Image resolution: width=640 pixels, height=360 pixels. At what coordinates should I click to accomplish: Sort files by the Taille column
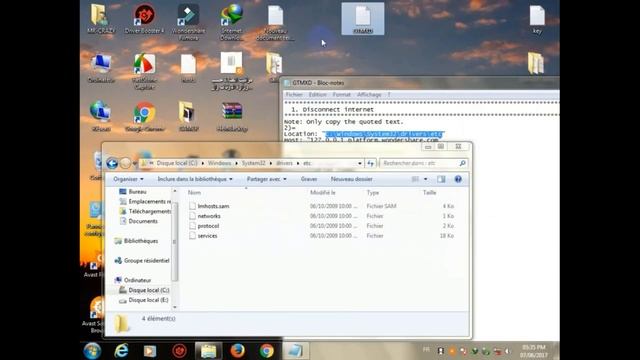[x=429, y=193]
